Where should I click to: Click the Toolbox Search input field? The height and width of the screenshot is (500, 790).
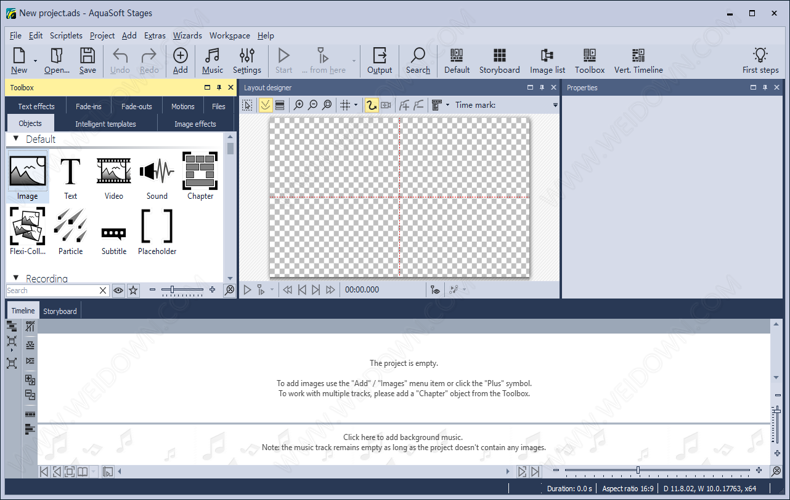tap(52, 290)
